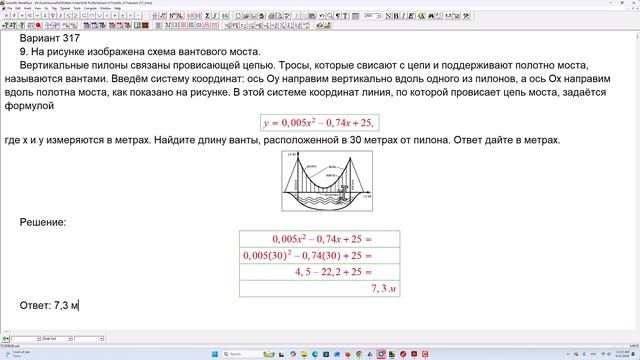The height and width of the screenshot is (360, 640).
Task: Open the Windows Start menu
Action: pos(215,354)
